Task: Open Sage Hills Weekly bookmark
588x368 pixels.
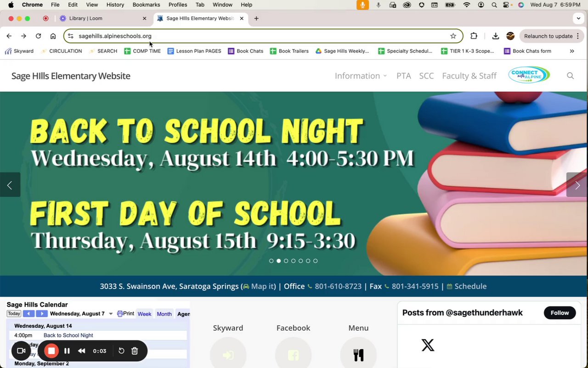Action: point(342,51)
